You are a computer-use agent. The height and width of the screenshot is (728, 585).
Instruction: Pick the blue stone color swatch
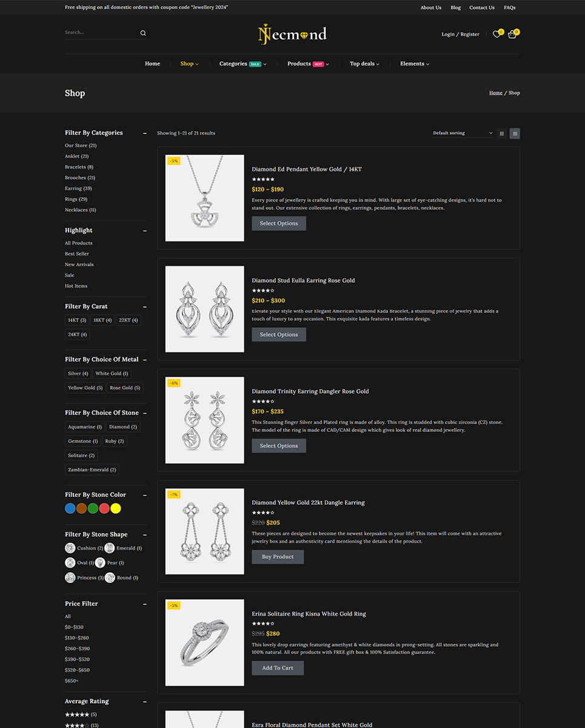tap(70, 508)
